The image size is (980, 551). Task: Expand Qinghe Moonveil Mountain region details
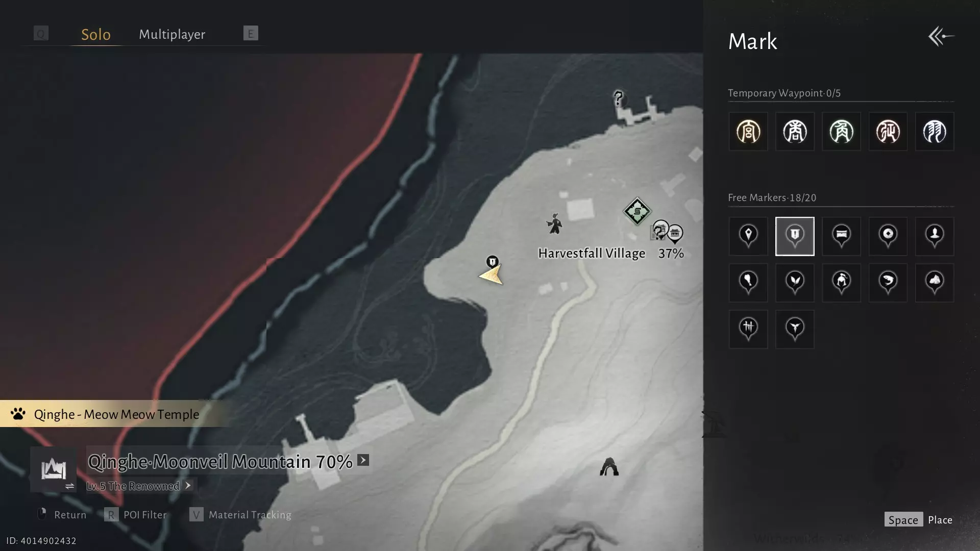pyautogui.click(x=363, y=460)
